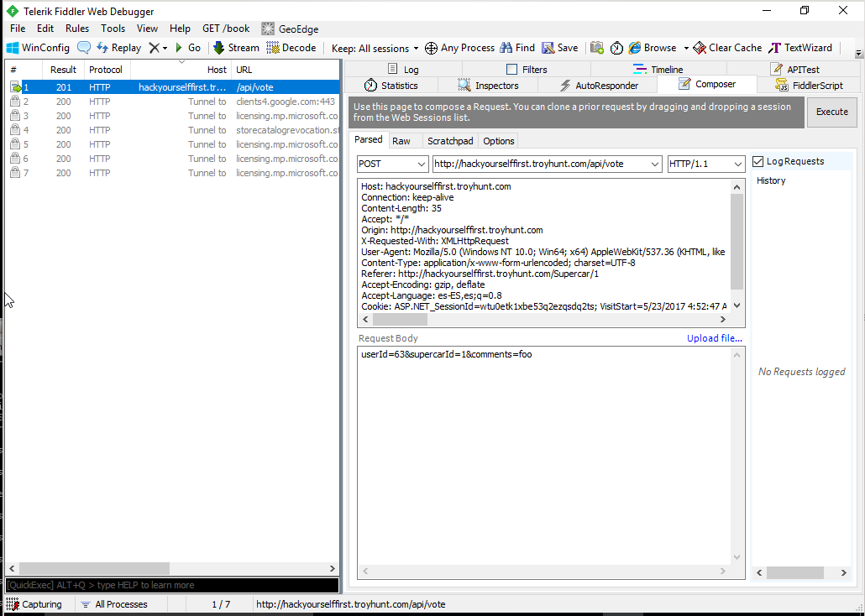The height and width of the screenshot is (616, 865).
Task: Switch to the APITest tab
Action: pyautogui.click(x=795, y=69)
